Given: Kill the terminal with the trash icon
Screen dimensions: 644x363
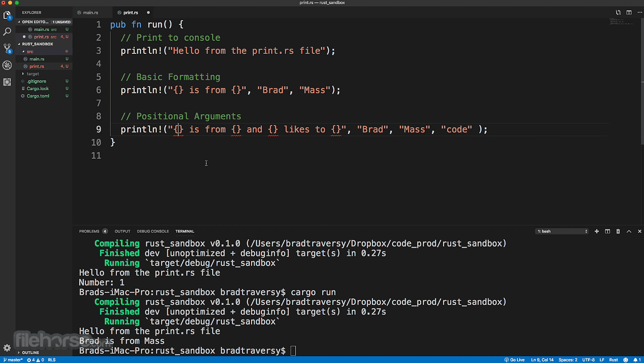Looking at the screenshot, I should (x=618, y=231).
